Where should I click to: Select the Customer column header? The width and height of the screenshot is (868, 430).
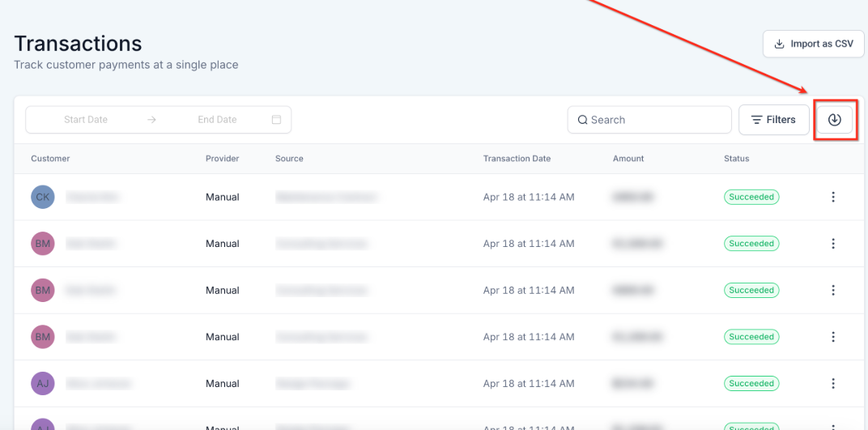(x=50, y=158)
